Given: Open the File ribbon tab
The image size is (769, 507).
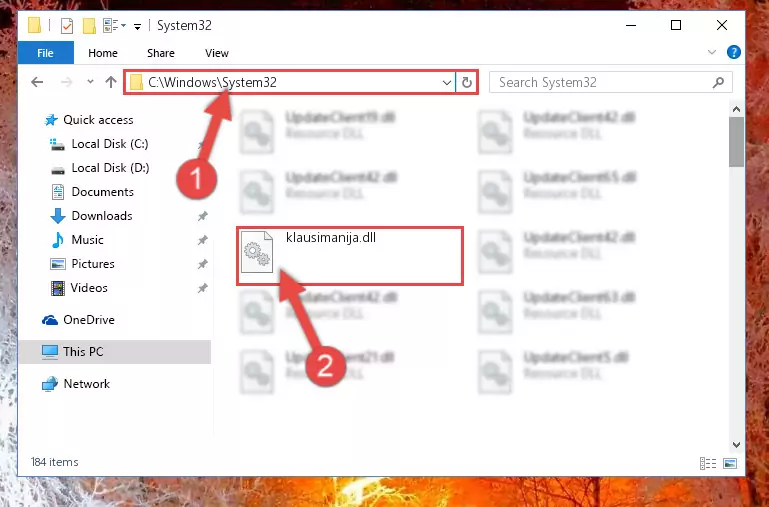Looking at the screenshot, I should [x=46, y=53].
